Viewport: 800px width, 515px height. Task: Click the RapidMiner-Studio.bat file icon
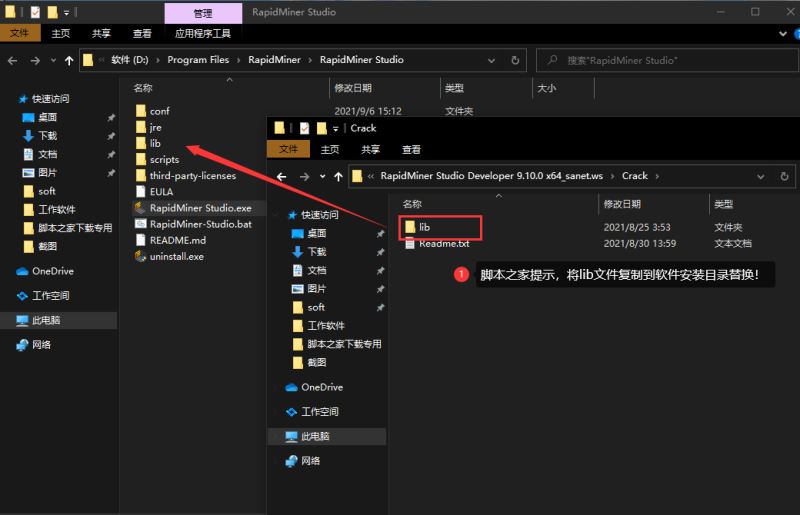pyautogui.click(x=141, y=224)
